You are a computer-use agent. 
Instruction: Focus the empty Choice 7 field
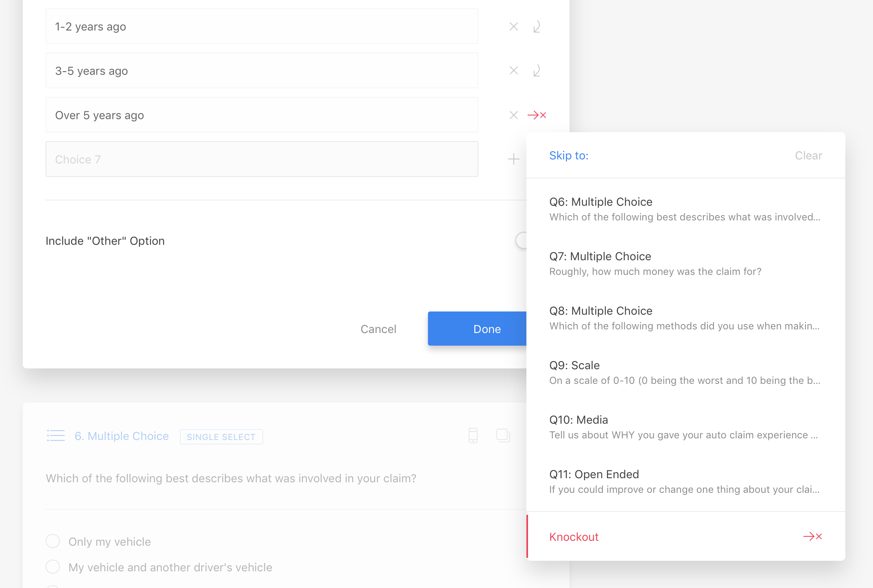click(x=262, y=159)
